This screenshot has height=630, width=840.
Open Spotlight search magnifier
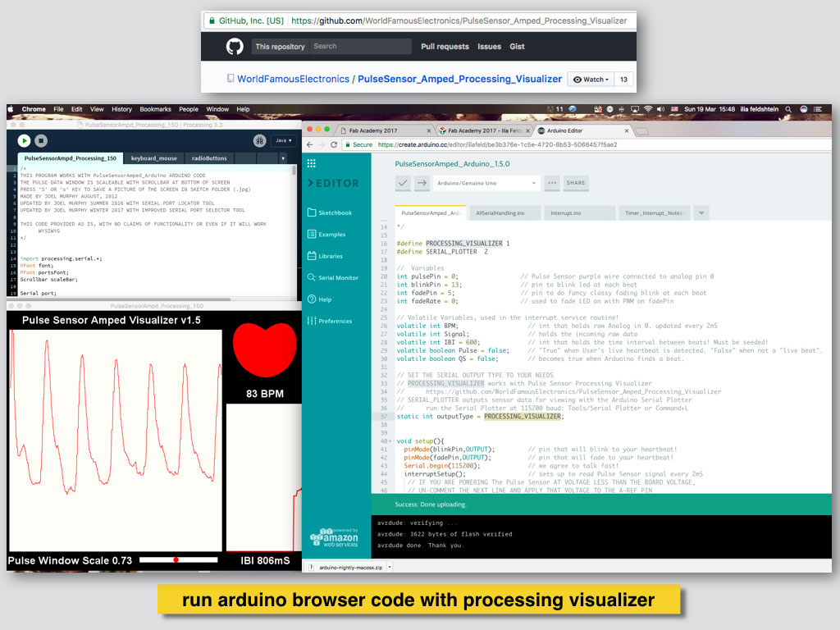[788, 109]
